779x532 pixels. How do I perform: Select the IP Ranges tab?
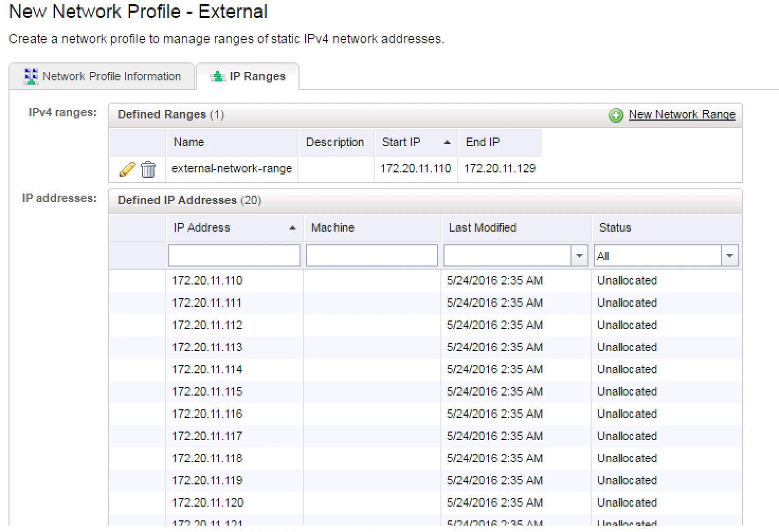pyautogui.click(x=248, y=77)
